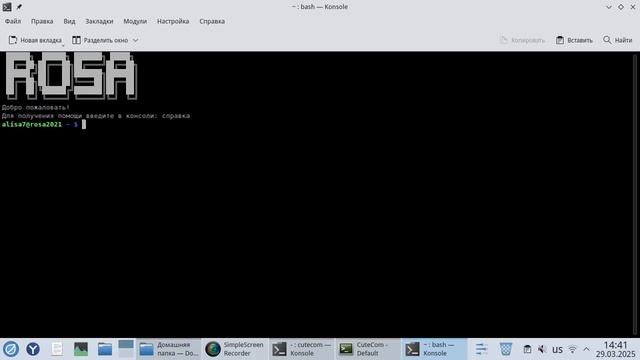Switch to Домашняя папка Dolphin window
The height and width of the screenshot is (360, 640).
click(169, 349)
